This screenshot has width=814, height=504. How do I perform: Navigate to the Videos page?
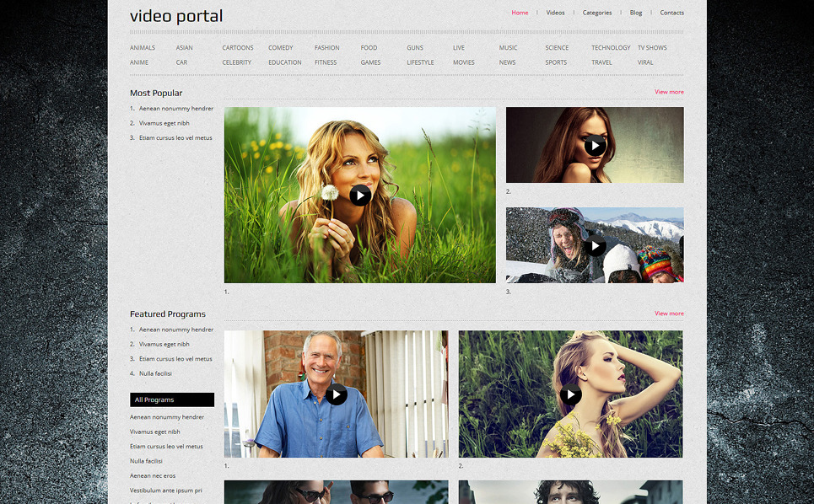point(555,13)
